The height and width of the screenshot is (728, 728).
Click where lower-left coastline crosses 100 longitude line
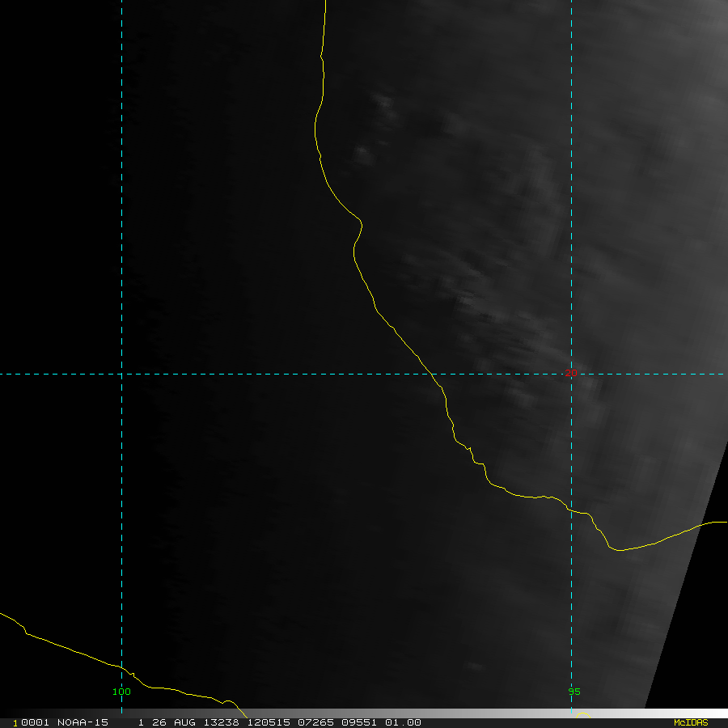pos(121,667)
